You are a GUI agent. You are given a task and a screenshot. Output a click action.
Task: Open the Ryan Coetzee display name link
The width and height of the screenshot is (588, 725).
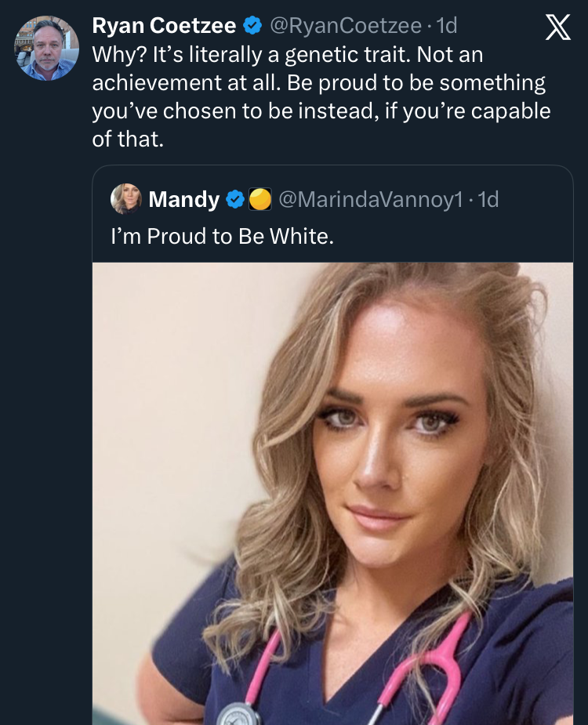tap(164, 26)
